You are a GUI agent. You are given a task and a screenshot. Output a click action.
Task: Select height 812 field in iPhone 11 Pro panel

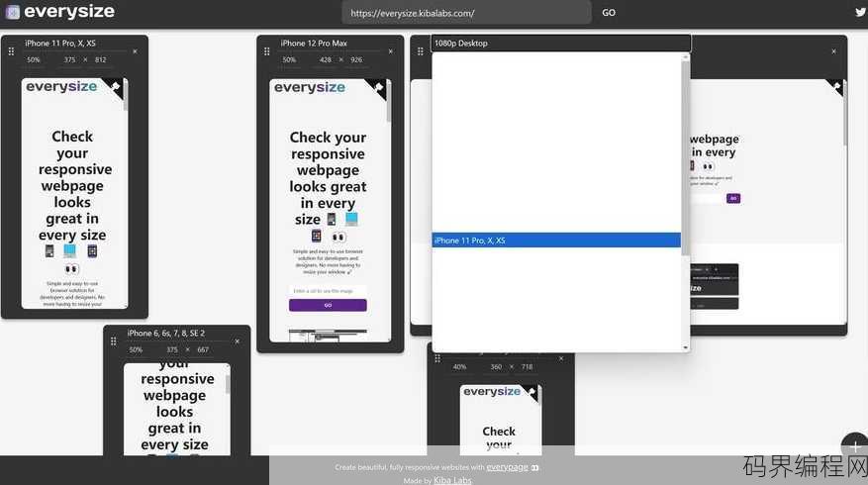[100, 59]
